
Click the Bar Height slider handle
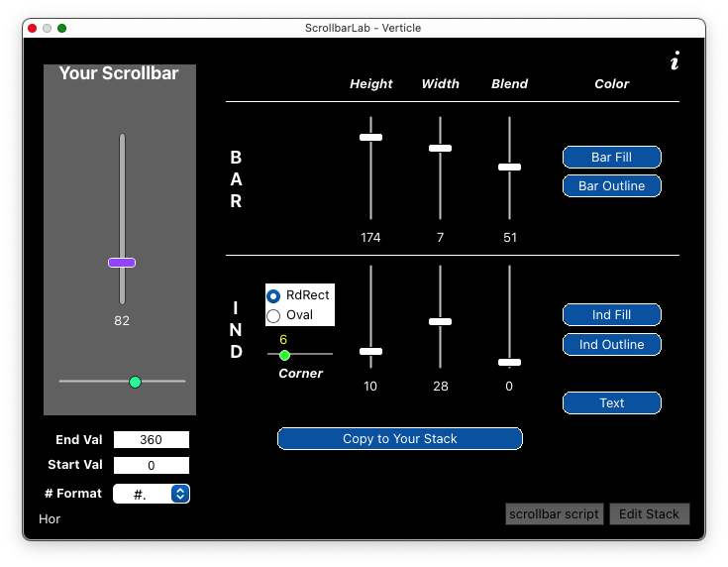click(370, 138)
